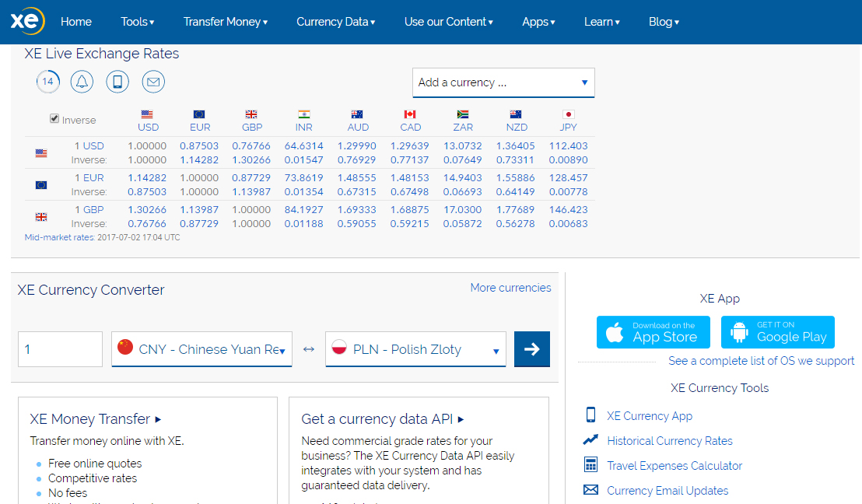Toggle the Inverse checkbox

[54, 118]
